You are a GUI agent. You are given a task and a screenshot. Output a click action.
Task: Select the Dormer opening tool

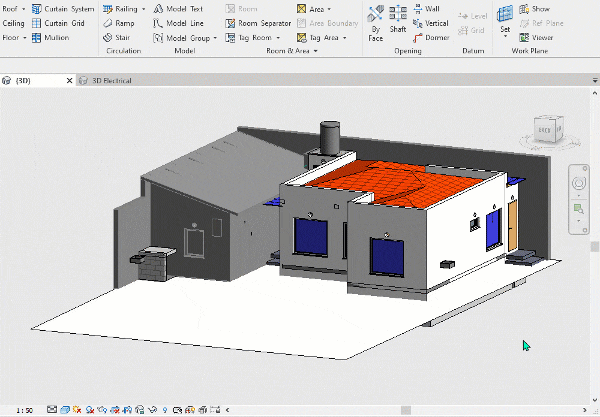[431, 38]
